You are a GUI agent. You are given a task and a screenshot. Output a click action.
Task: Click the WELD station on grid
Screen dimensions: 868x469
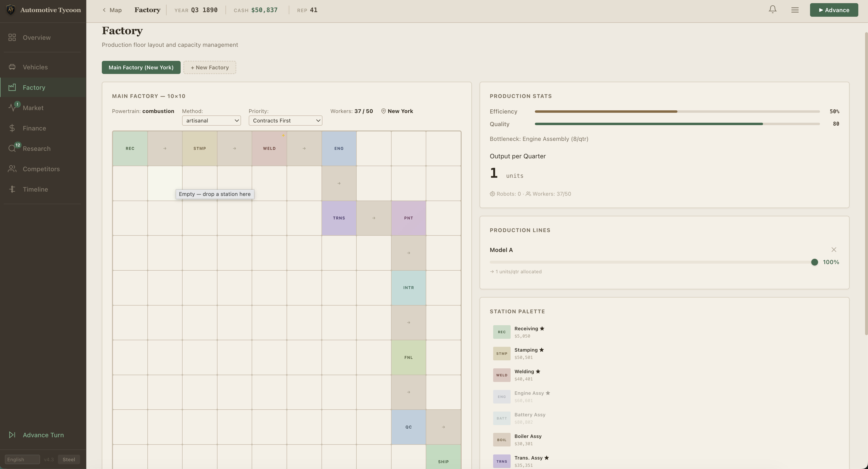tap(269, 148)
